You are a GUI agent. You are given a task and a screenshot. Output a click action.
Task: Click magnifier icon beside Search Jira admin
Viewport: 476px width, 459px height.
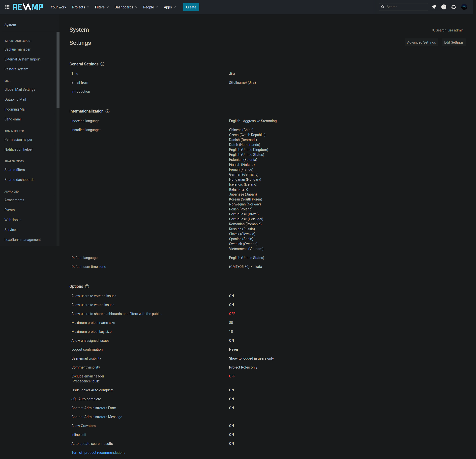[433, 30]
